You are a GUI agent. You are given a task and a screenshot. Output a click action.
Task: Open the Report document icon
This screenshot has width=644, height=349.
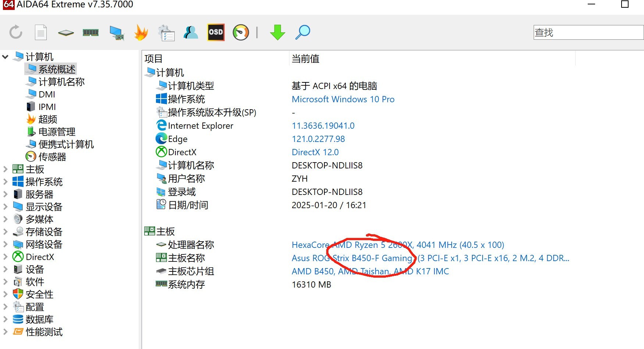tap(41, 32)
